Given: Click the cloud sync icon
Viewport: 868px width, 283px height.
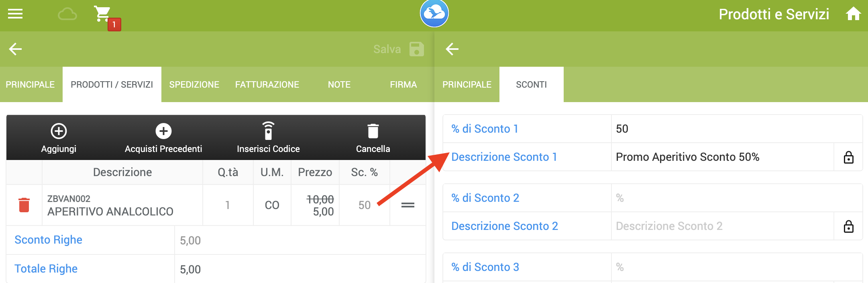Looking at the screenshot, I should point(67,14).
